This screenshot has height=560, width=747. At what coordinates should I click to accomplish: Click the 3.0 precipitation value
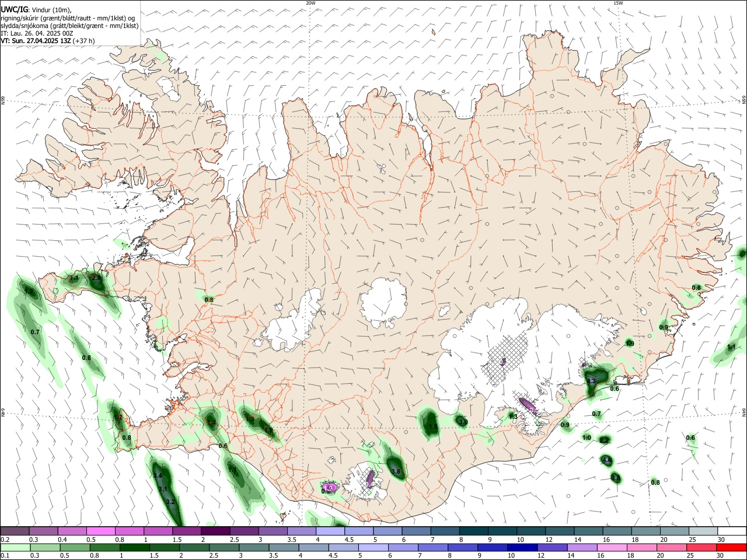tap(463, 422)
